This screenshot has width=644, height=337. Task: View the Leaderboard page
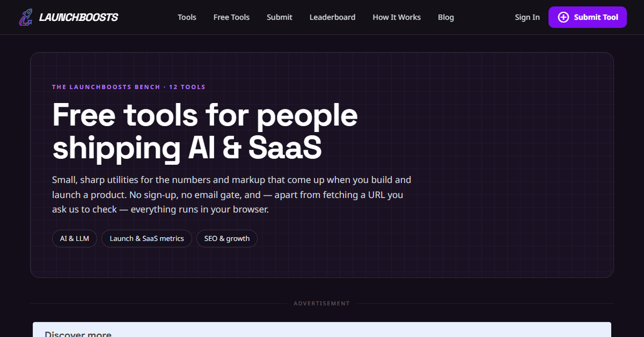coord(332,17)
